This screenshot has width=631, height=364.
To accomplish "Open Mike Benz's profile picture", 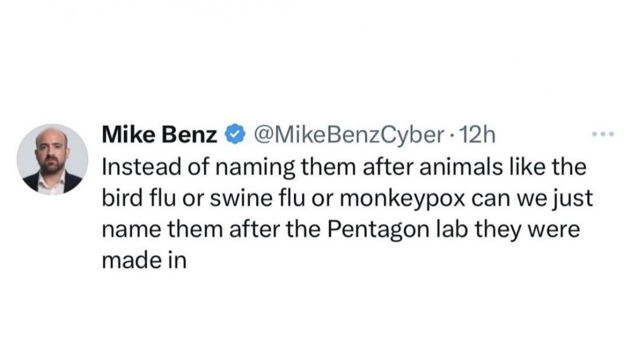I will click(53, 160).
